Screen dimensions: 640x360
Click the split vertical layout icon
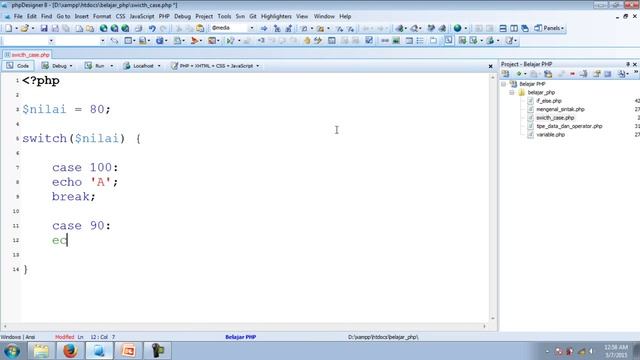514,28
